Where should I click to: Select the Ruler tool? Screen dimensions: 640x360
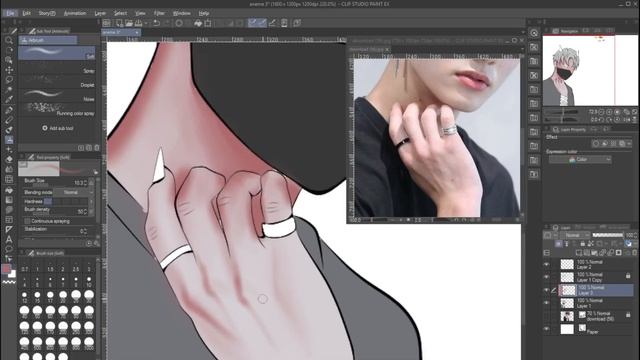9,229
